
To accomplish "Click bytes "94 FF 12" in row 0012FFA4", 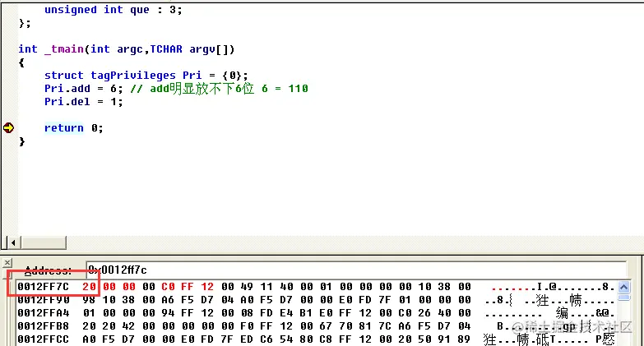I will (x=188, y=313).
